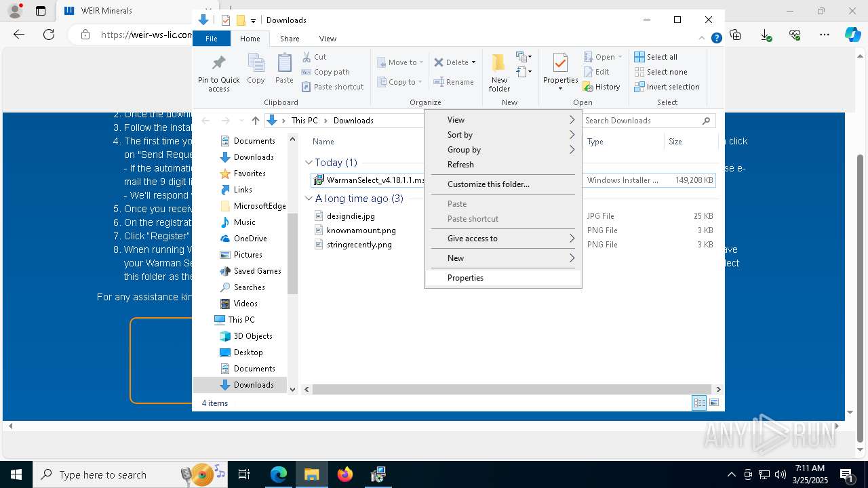This screenshot has width=868, height=488.
Task: Open Edge Settings and more menu
Action: 824,35
